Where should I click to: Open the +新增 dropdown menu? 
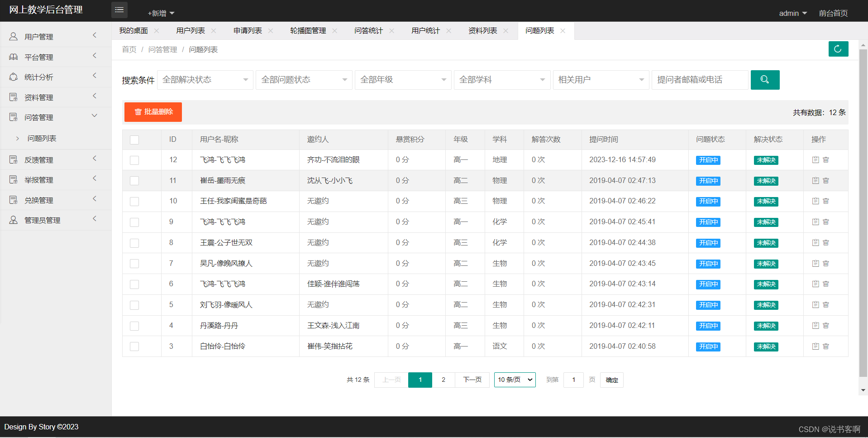(x=161, y=13)
